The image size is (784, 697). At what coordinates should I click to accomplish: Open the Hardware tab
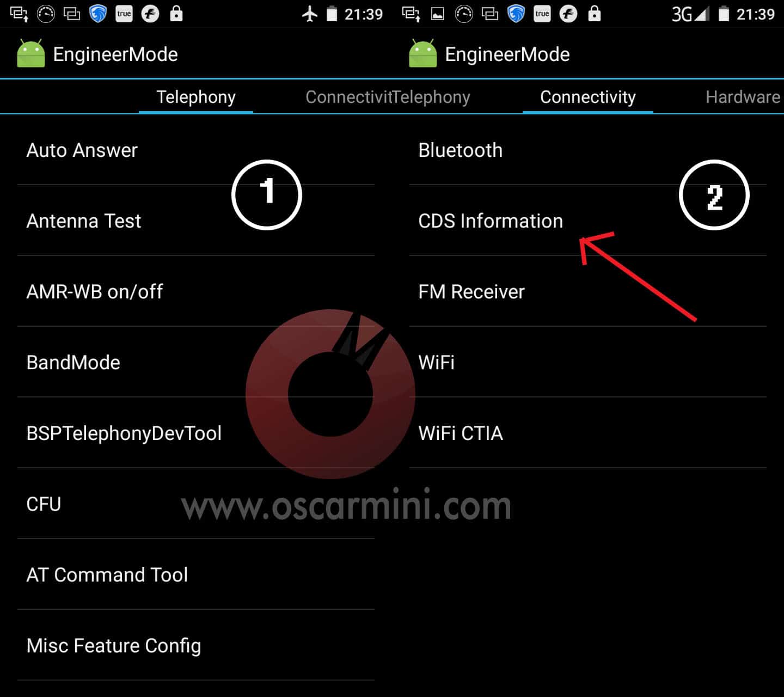(x=743, y=97)
